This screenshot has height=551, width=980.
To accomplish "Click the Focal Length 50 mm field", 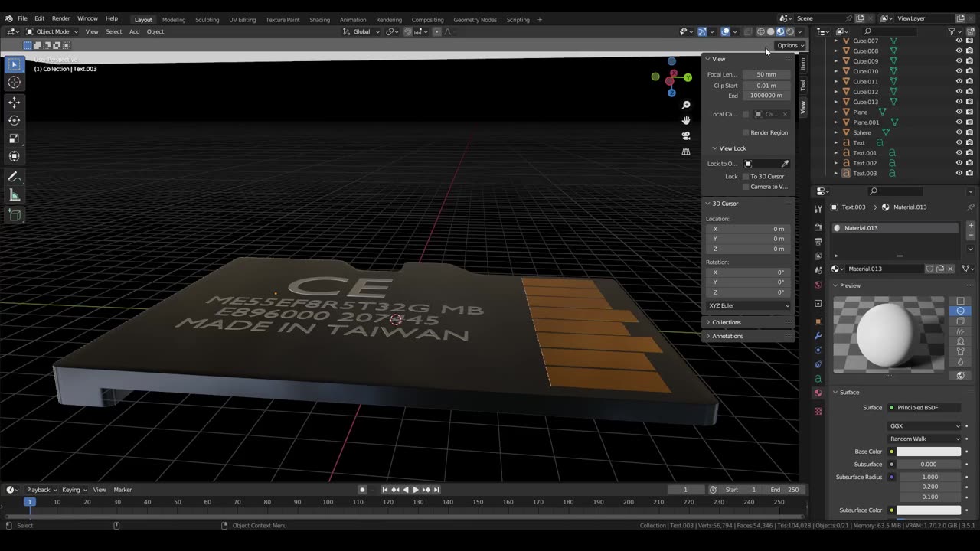I will pos(766,74).
